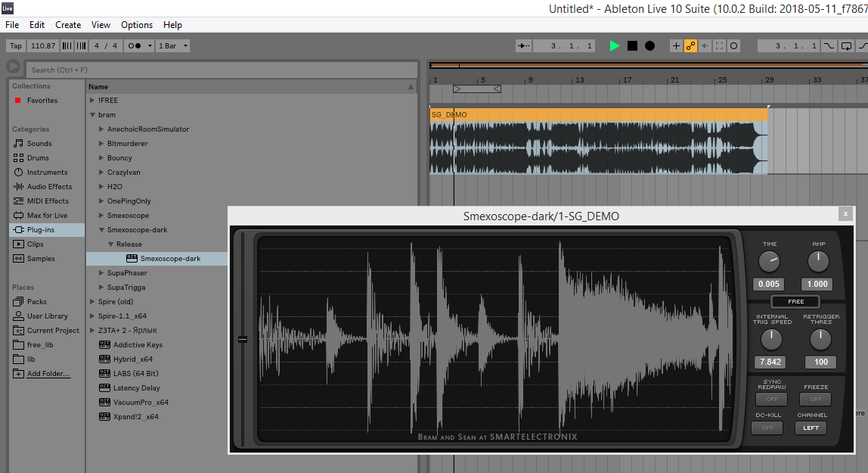Toggle the Loop switch
The height and width of the screenshot is (473, 868).
coord(846,46)
